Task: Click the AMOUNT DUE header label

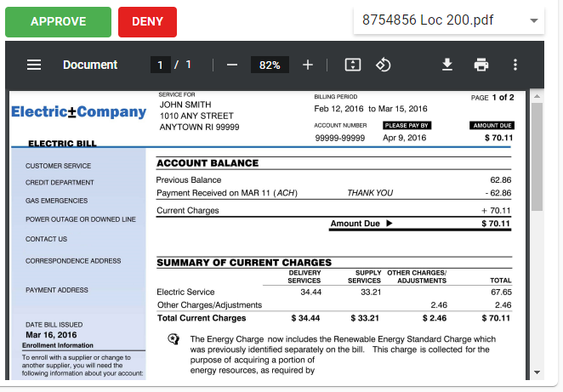Action: [x=492, y=125]
